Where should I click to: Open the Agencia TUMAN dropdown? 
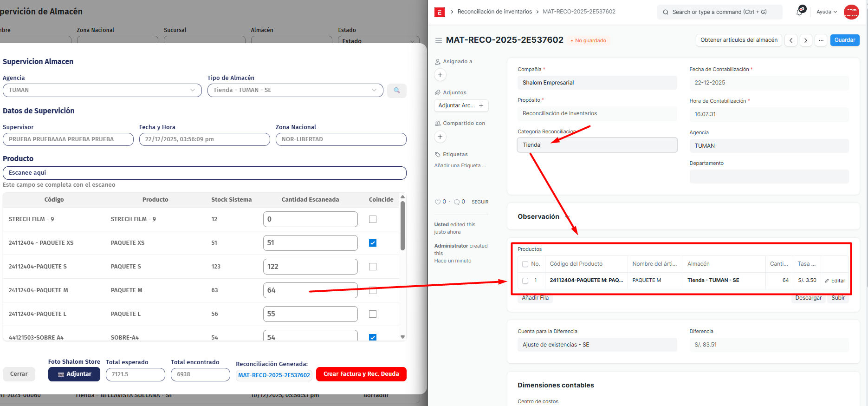point(102,90)
